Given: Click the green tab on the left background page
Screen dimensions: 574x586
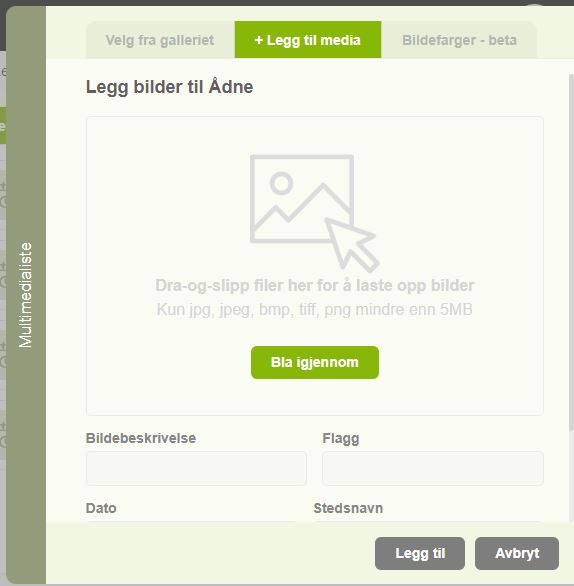Looking at the screenshot, I should tap(3, 126).
